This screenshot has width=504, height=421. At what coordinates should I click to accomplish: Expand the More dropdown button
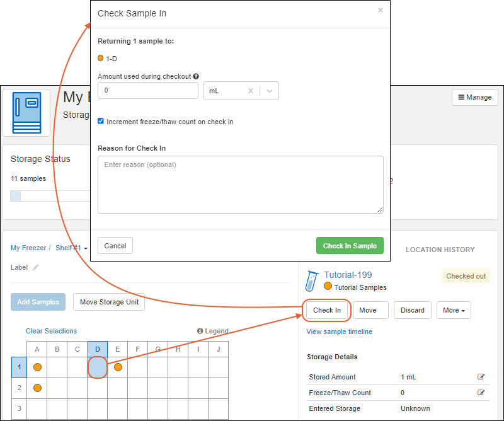click(454, 310)
